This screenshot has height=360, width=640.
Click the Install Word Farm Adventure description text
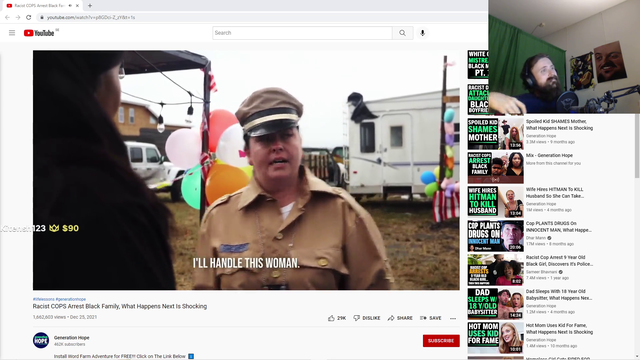[120, 356]
